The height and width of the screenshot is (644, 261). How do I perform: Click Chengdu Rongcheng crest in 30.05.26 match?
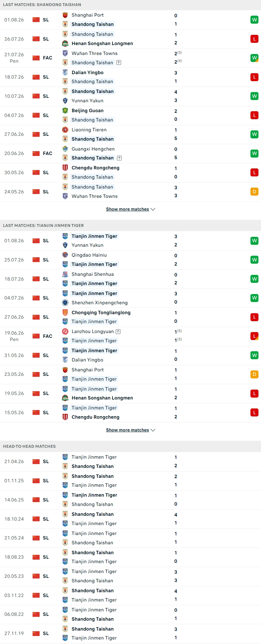[65, 168]
